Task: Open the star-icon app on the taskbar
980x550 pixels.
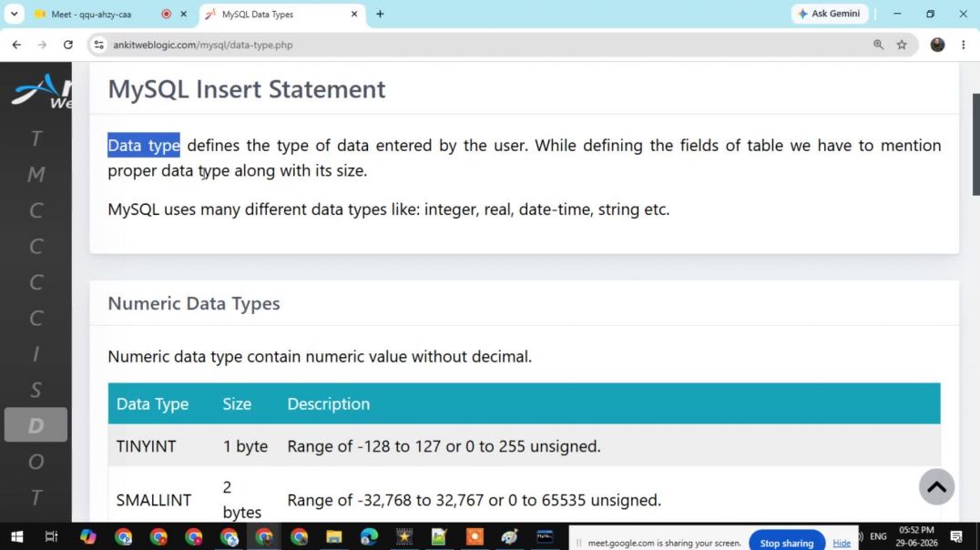Action: pyautogui.click(x=404, y=536)
